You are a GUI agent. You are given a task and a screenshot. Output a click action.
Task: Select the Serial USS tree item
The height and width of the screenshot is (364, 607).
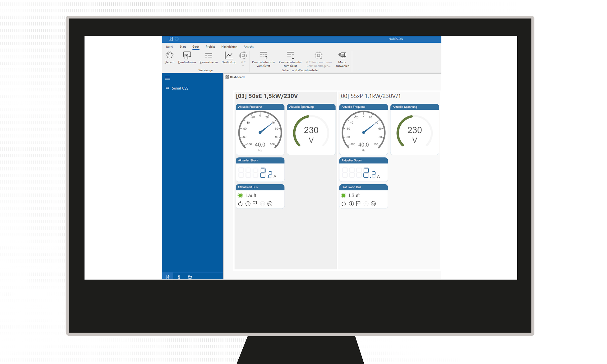coord(180,88)
